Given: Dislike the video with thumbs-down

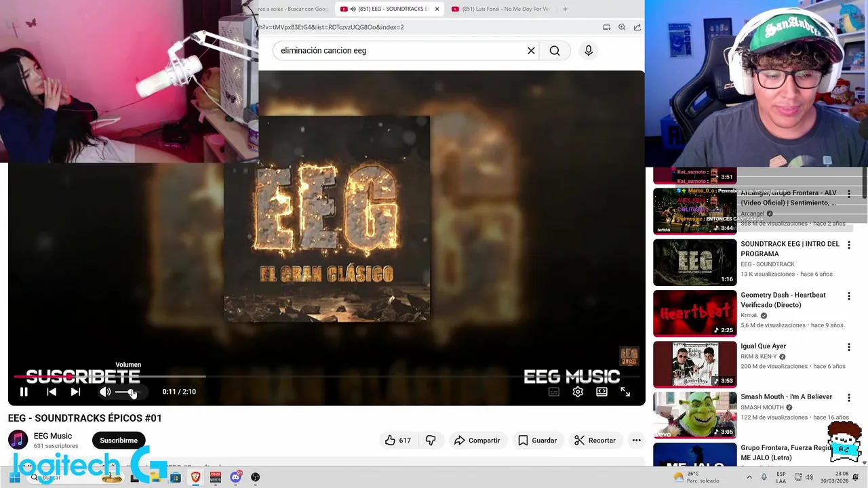Looking at the screenshot, I should click(431, 441).
